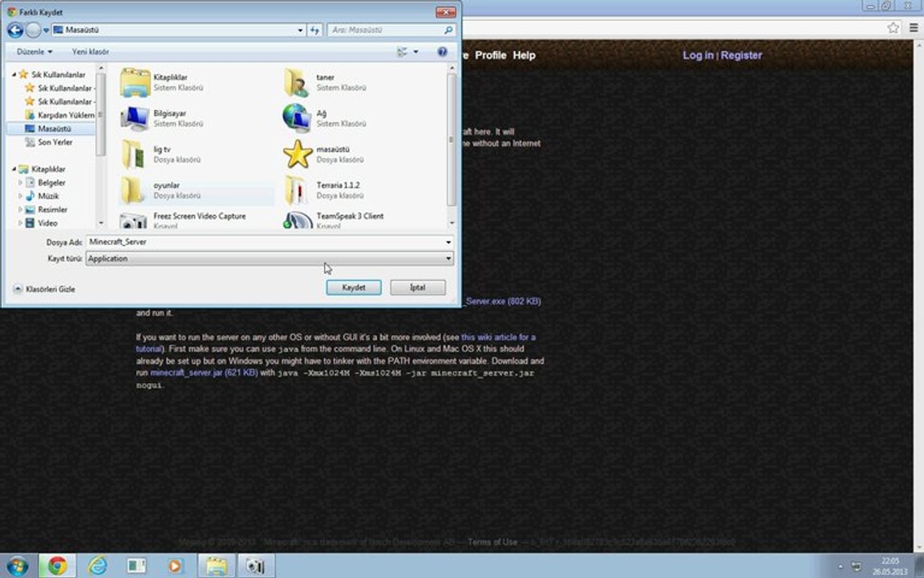This screenshot has width=924, height=578.
Task: Refresh the folder view in dialog
Action: tap(314, 30)
